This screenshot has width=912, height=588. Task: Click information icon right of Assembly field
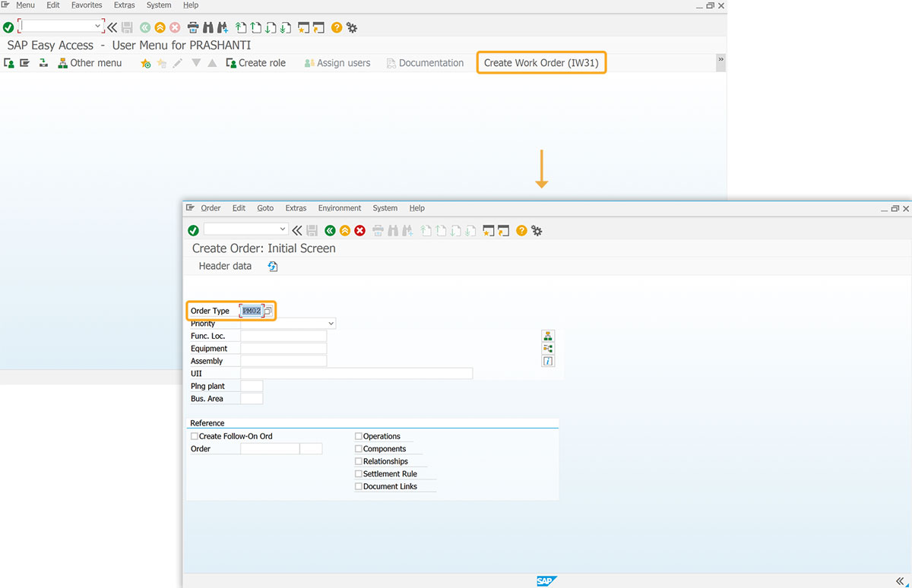coord(548,361)
